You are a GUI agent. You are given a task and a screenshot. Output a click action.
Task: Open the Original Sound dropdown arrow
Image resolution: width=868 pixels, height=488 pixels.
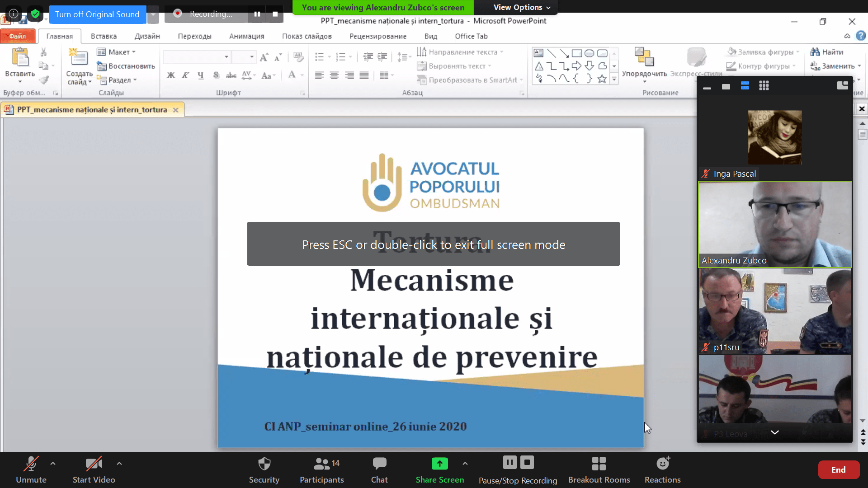[x=153, y=14]
